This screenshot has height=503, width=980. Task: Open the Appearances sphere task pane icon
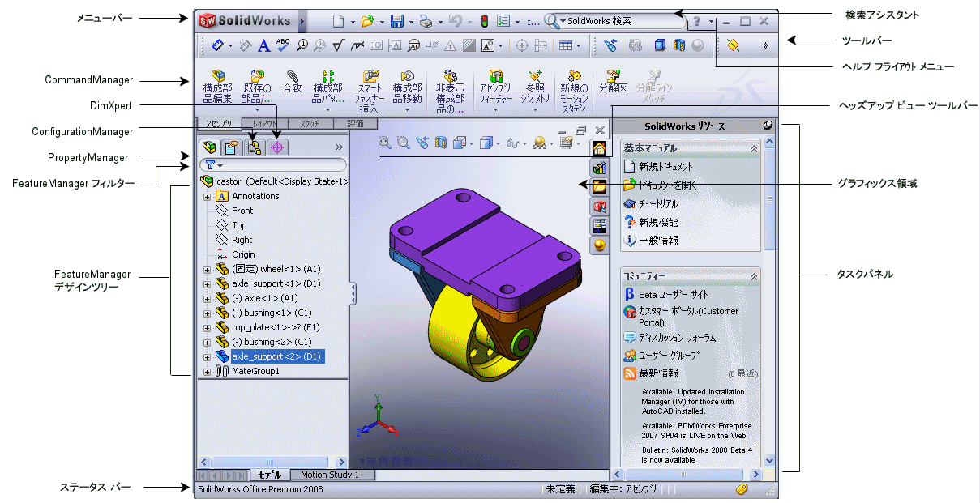[600, 245]
